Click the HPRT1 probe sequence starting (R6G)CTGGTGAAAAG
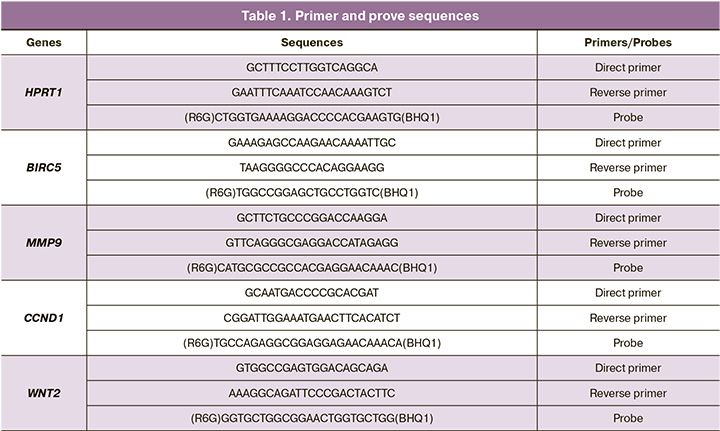This screenshot has height=431, width=720. [312, 117]
